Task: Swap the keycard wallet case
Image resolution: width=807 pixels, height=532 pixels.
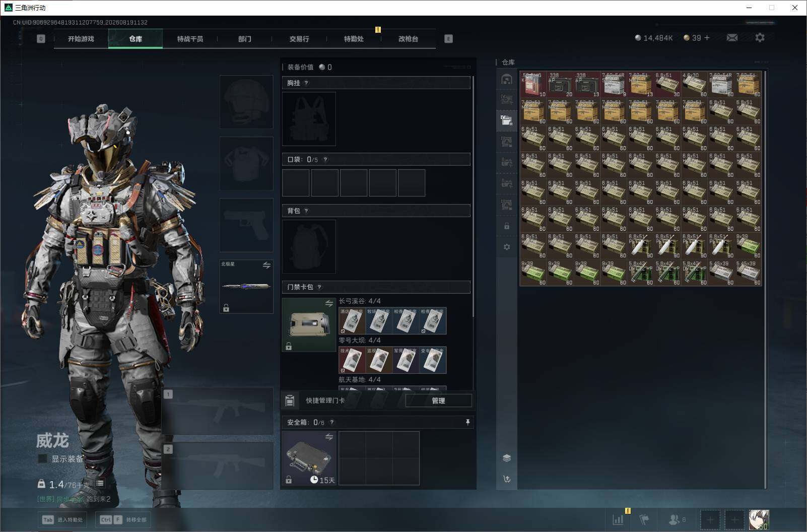Action: (329, 303)
